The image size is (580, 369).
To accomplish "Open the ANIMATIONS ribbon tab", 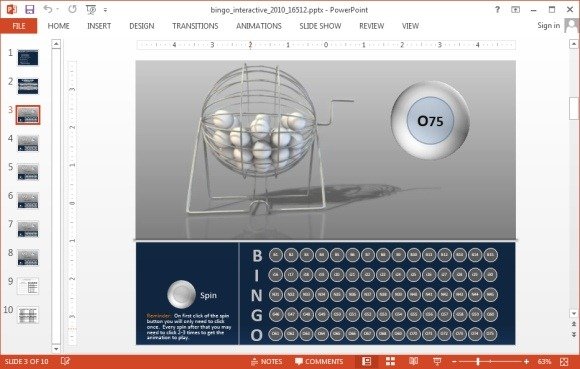I will [259, 26].
